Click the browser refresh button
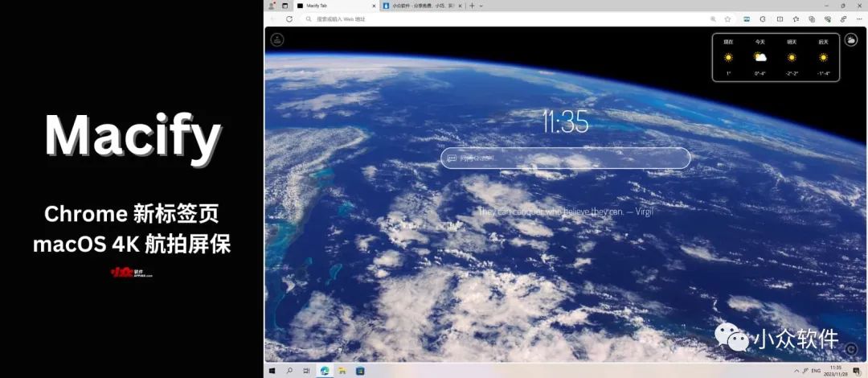 289,18
